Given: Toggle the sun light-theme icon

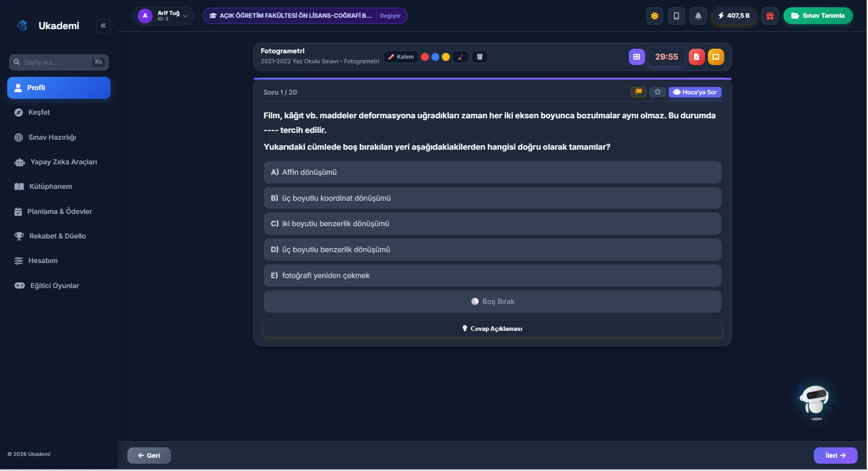Looking at the screenshot, I should [x=655, y=16].
